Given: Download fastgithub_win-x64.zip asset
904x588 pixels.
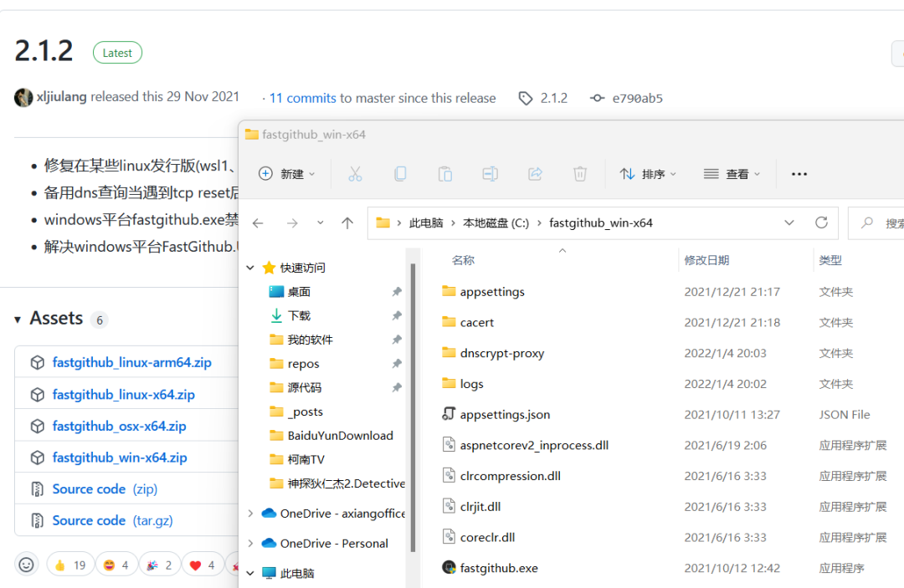Looking at the screenshot, I should pos(120,458).
